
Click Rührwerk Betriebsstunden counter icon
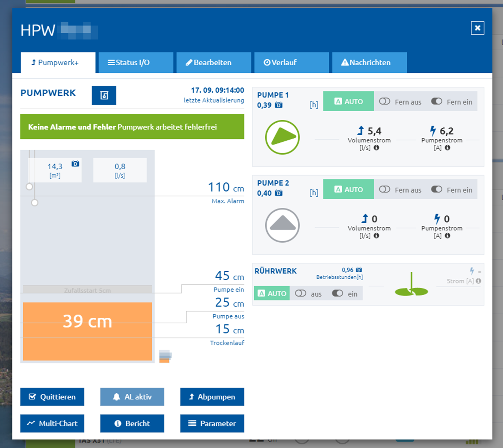tap(359, 270)
